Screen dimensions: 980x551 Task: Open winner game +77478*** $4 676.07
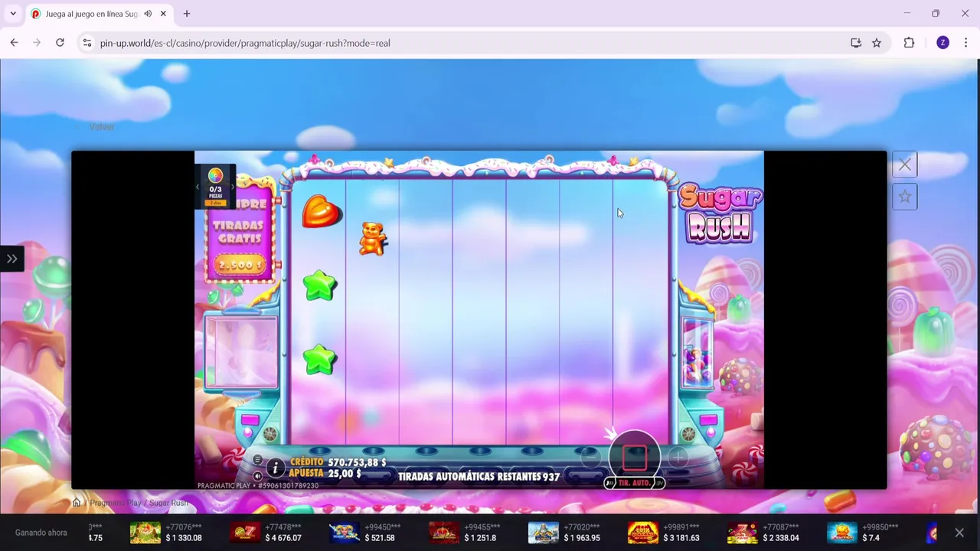(x=266, y=533)
